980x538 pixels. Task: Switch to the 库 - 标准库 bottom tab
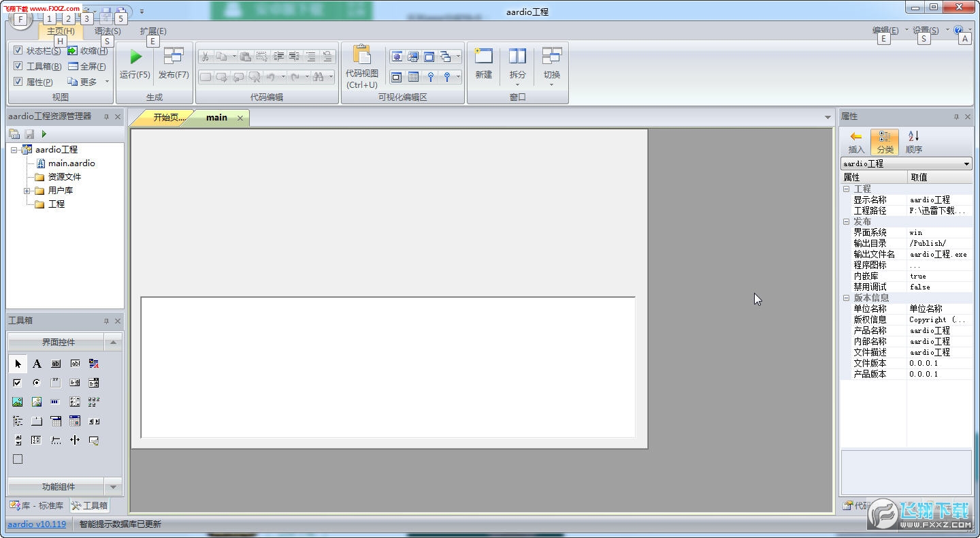(x=37, y=505)
